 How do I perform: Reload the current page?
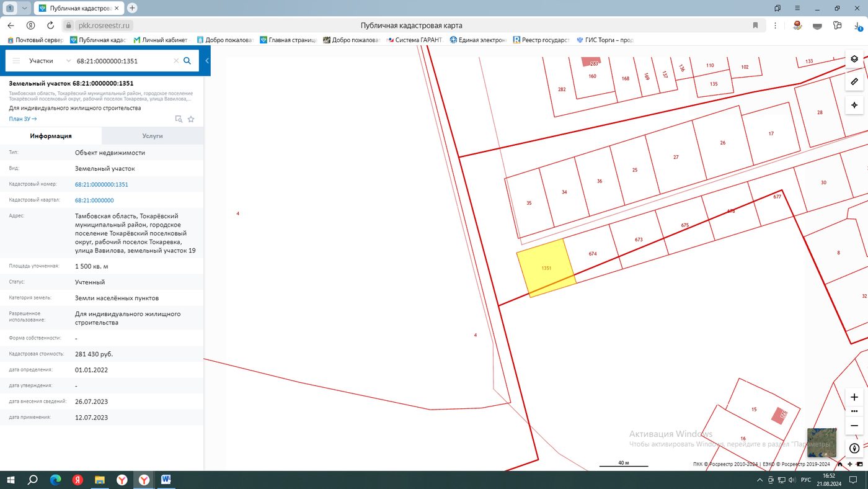click(50, 25)
